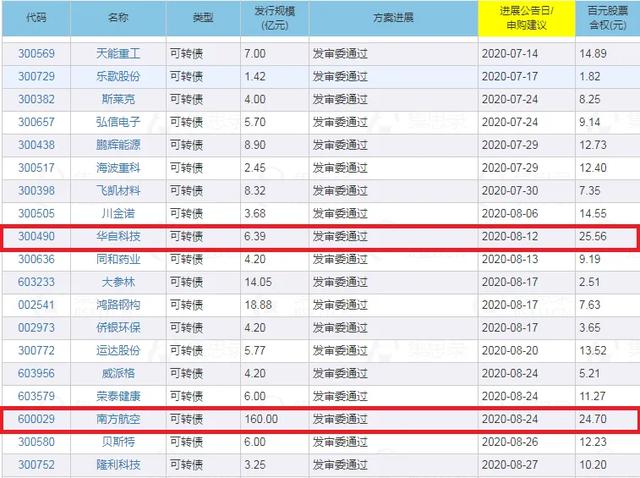640x478 pixels.
Task: Open stock code 603233
Action: (36, 282)
